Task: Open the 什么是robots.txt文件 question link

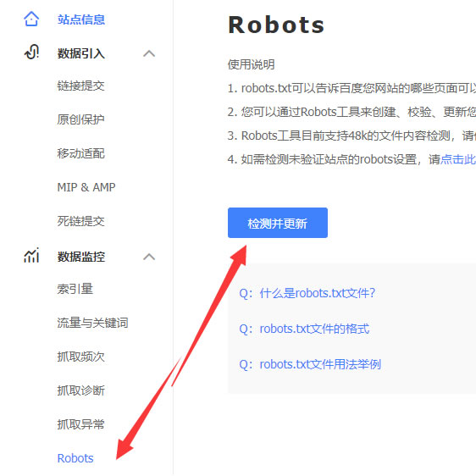Action: (307, 293)
